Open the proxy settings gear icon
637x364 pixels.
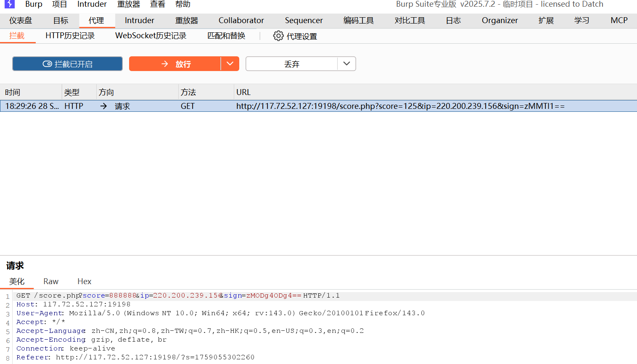point(278,36)
